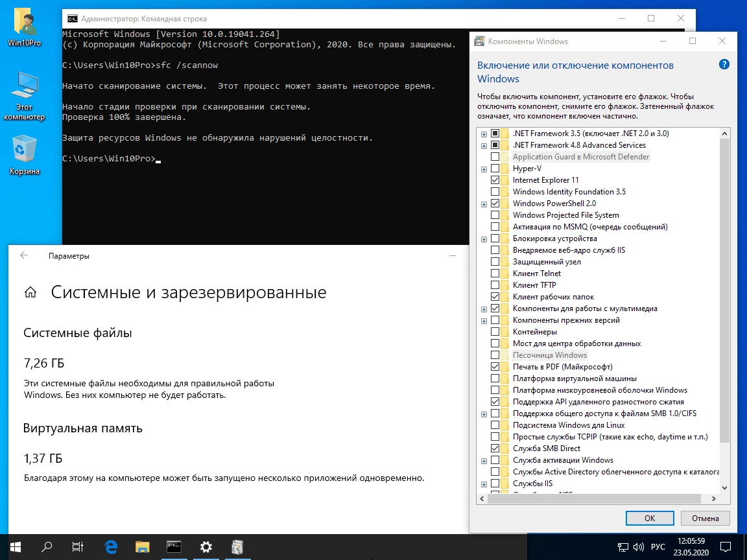Screen dimensions: 747x560
Task: Switch to Settings gear taskbar icon
Action: click(x=206, y=546)
